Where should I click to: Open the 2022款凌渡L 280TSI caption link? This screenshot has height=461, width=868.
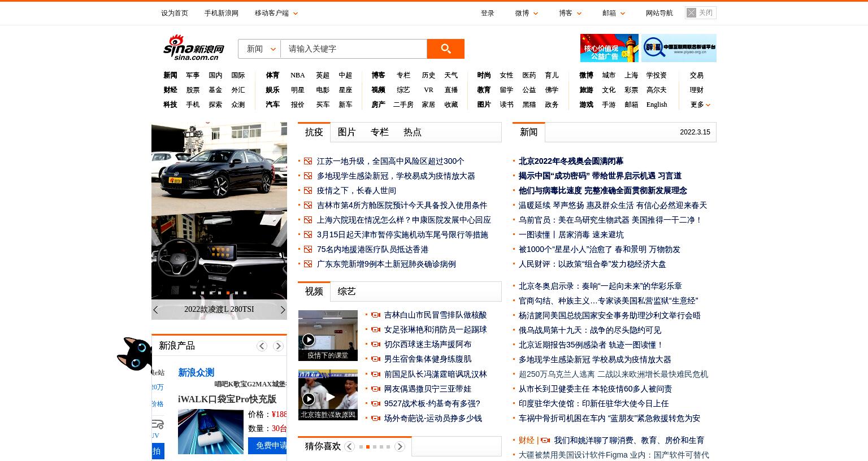219,310
